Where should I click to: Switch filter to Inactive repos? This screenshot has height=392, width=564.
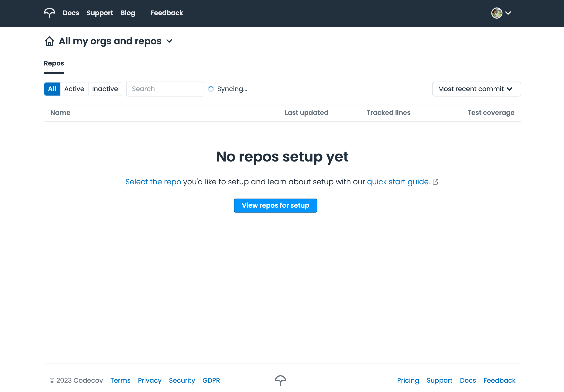click(105, 89)
